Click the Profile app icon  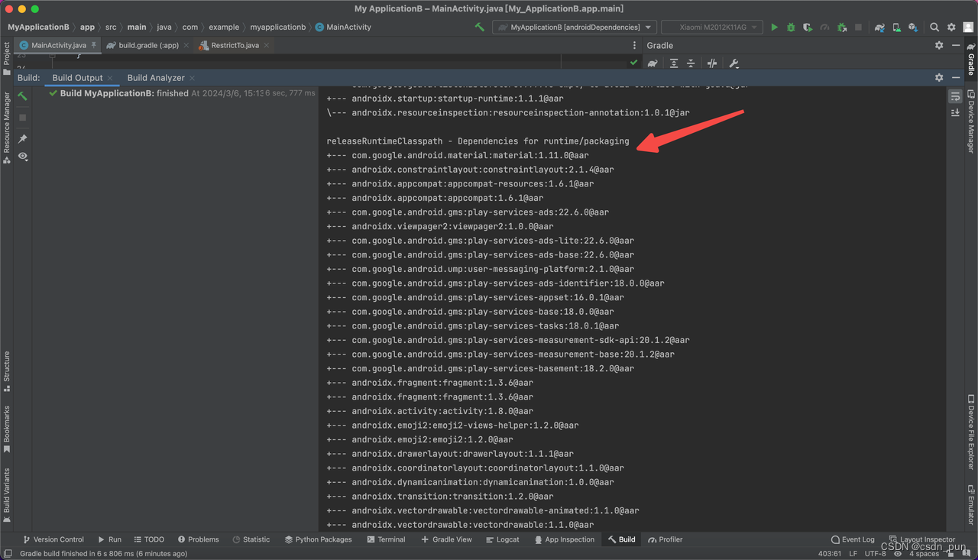point(824,27)
